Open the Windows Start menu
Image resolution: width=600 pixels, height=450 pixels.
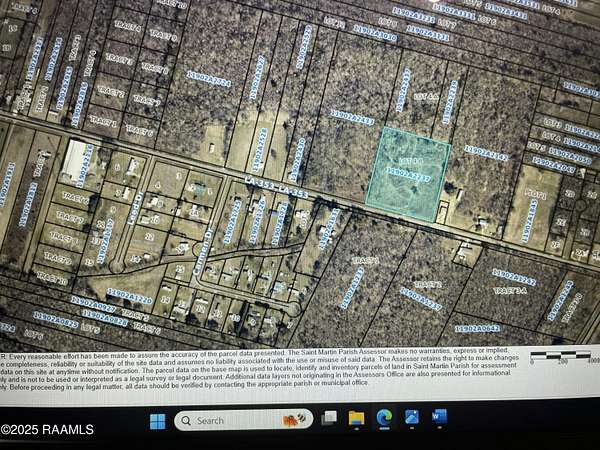coord(157,420)
